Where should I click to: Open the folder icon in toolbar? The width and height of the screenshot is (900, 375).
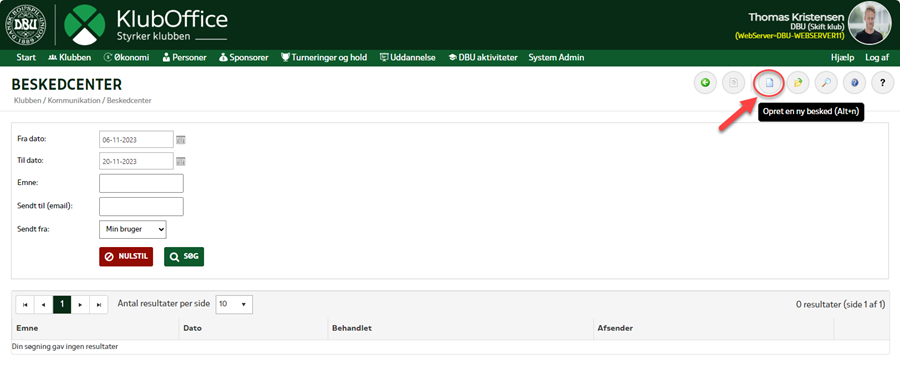798,83
